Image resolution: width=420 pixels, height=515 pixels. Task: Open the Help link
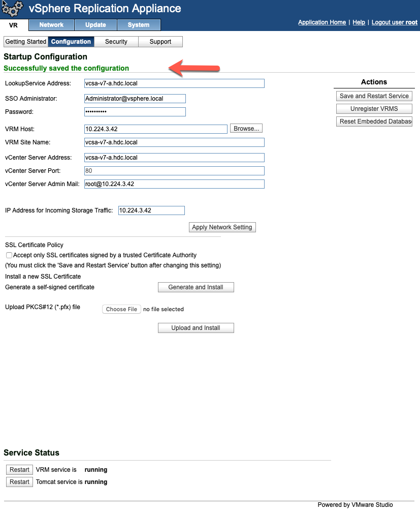click(359, 22)
